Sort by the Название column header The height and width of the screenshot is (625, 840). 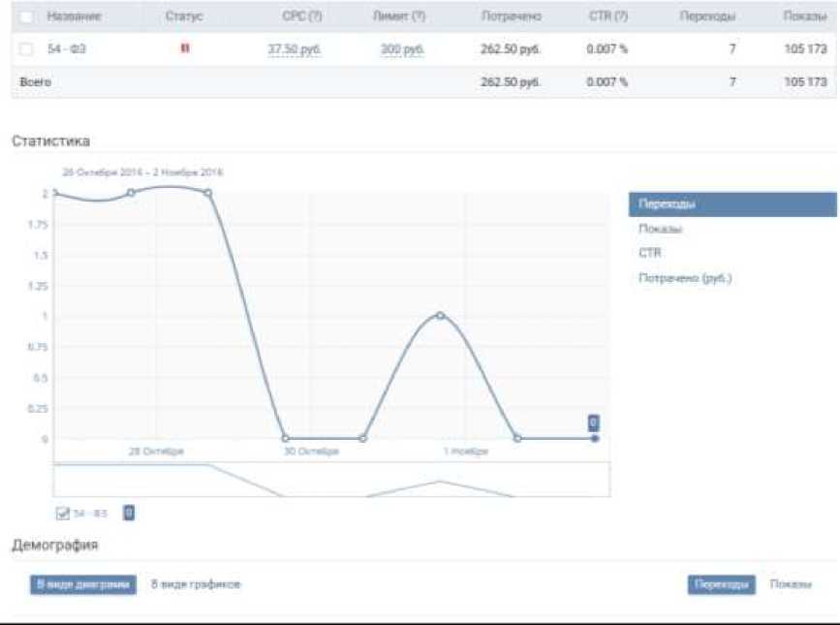(x=74, y=16)
